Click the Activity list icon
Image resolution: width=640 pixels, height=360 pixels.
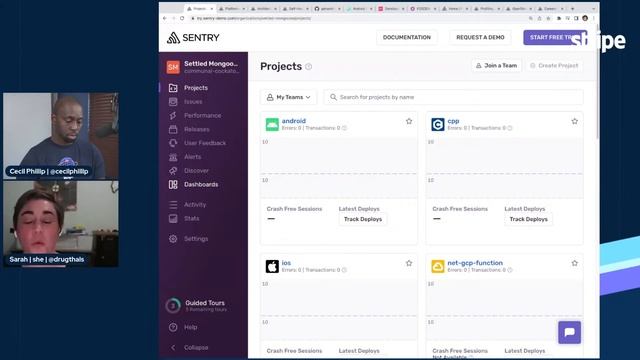point(173,204)
